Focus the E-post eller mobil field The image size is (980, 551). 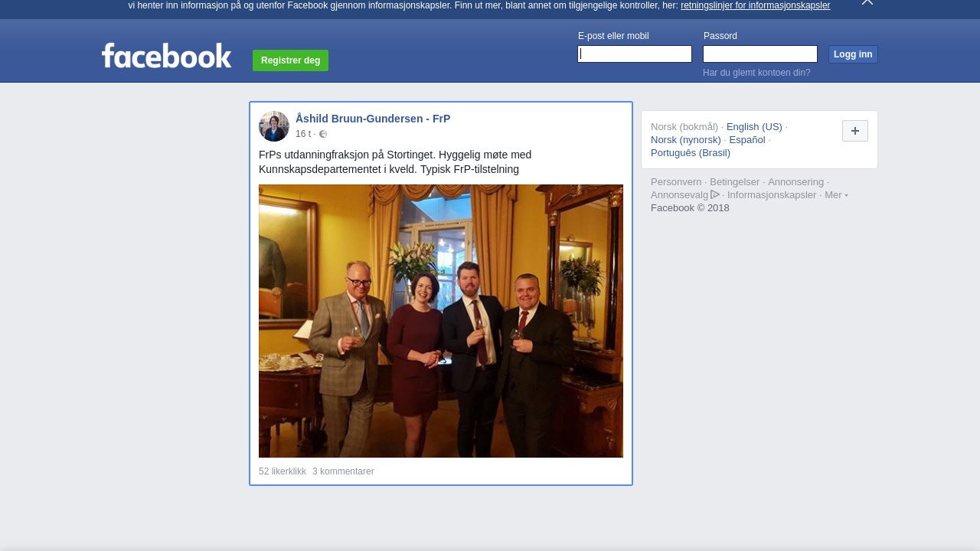point(635,54)
